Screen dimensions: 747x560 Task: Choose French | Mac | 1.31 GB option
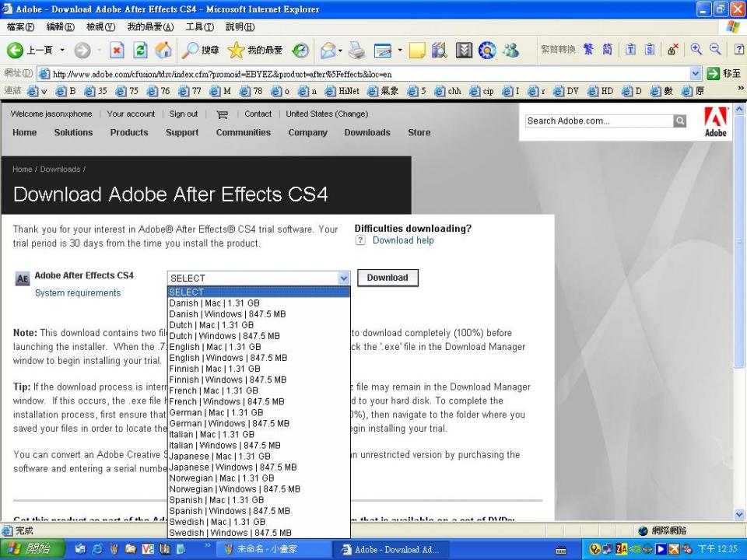pyautogui.click(x=258, y=390)
